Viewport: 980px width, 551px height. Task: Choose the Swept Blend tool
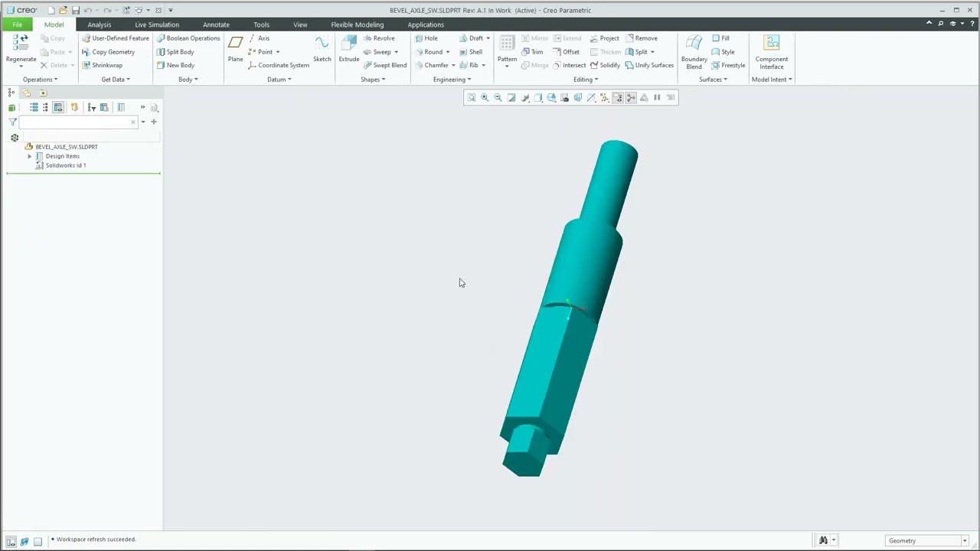pos(384,65)
